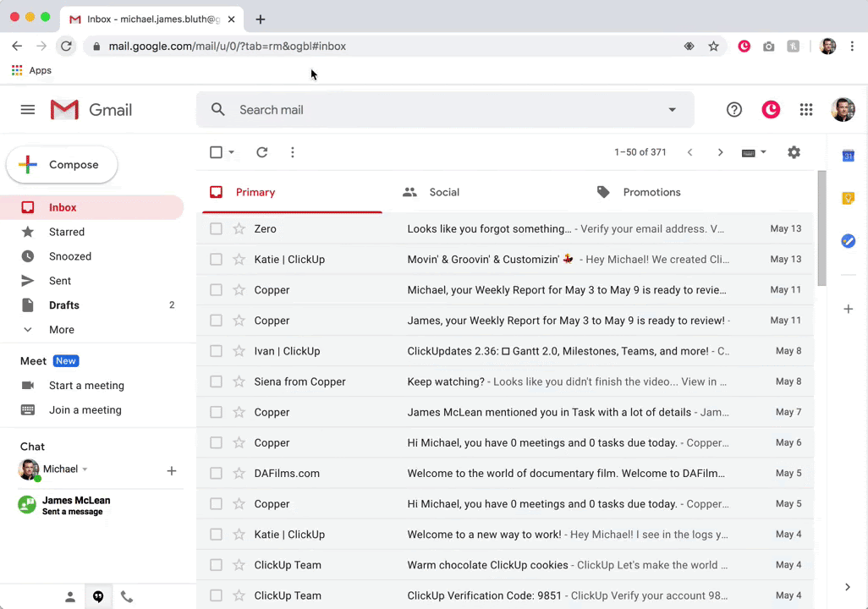
Task: Star the email from Zero
Action: [239, 229]
